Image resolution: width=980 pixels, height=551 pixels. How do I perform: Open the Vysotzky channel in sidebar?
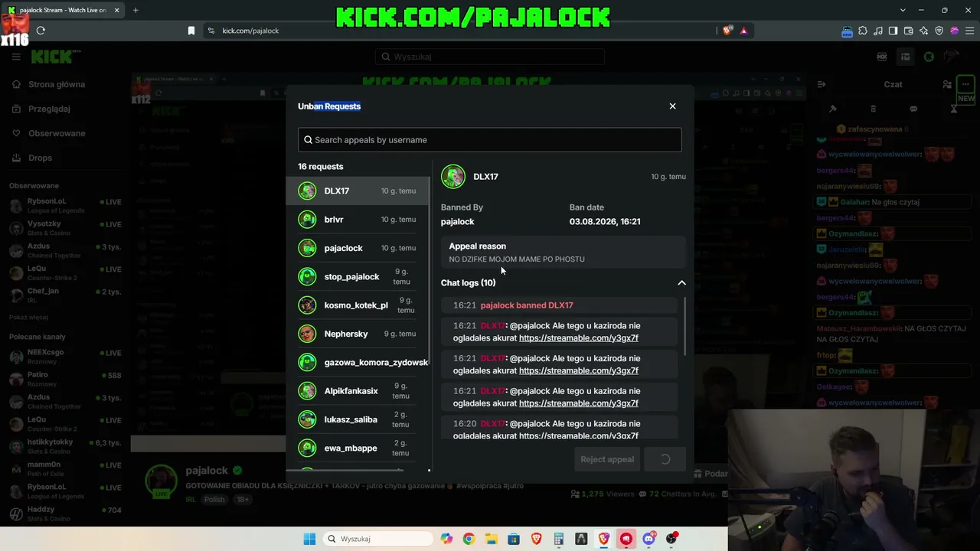click(x=64, y=228)
